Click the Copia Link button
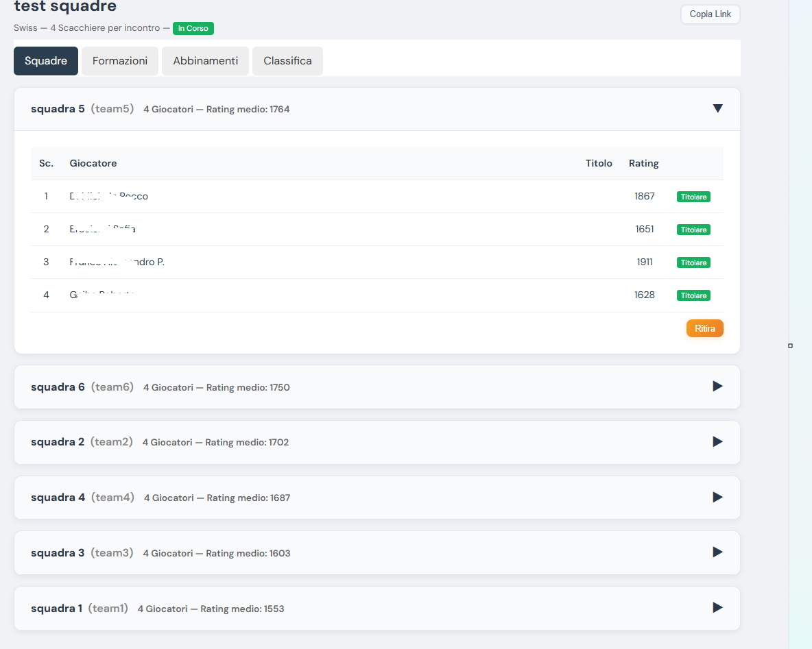Screen dimensions: 812x649 click(x=710, y=14)
